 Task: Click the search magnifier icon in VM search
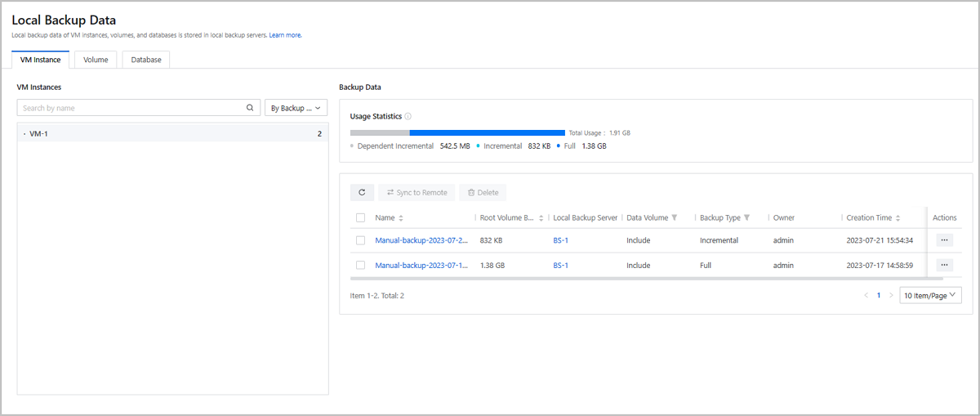(250, 108)
